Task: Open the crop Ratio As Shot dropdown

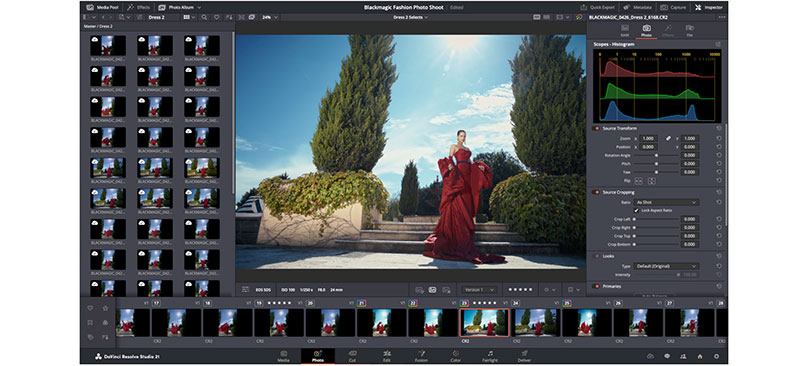Action: pos(666,202)
